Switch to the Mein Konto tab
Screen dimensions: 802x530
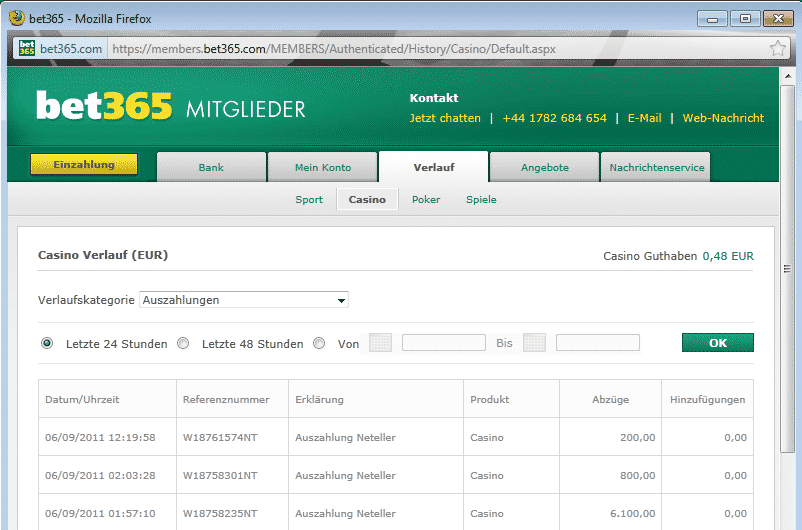point(323,167)
